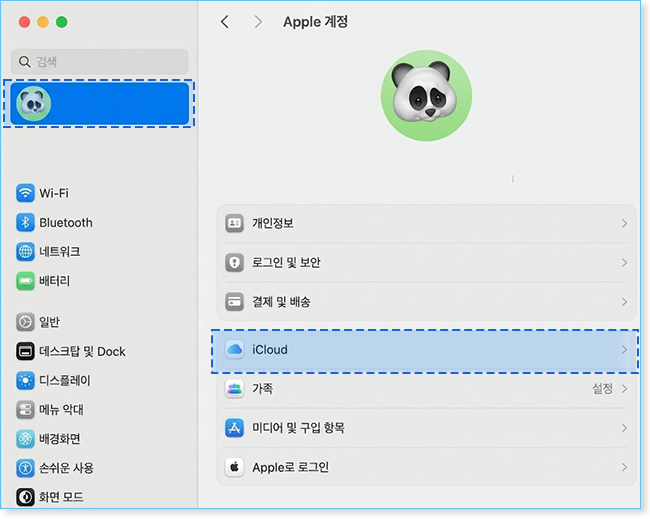Click the green full-screen button
The height and width of the screenshot is (519, 650).
pos(62,22)
